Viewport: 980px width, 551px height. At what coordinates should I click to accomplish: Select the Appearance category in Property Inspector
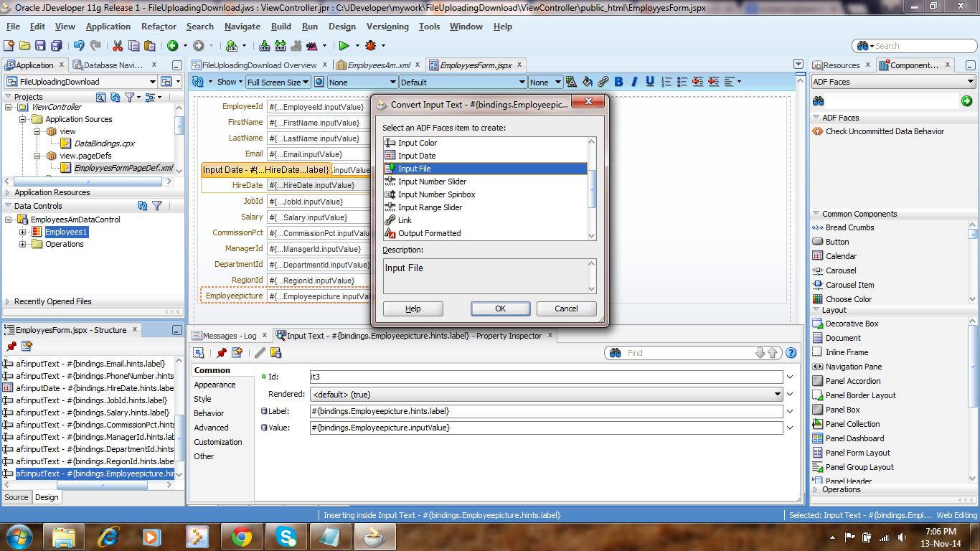[x=215, y=385]
